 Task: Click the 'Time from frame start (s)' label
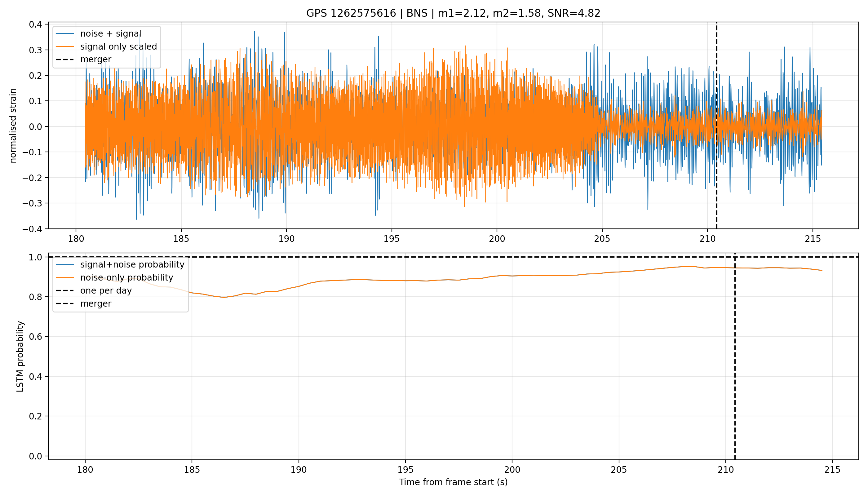(x=454, y=482)
